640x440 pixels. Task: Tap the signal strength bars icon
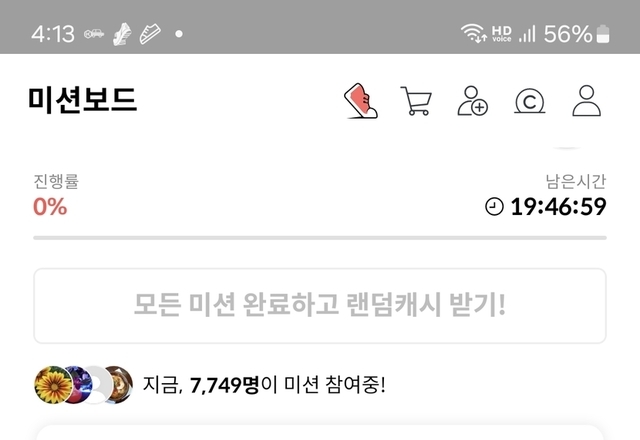(x=527, y=33)
